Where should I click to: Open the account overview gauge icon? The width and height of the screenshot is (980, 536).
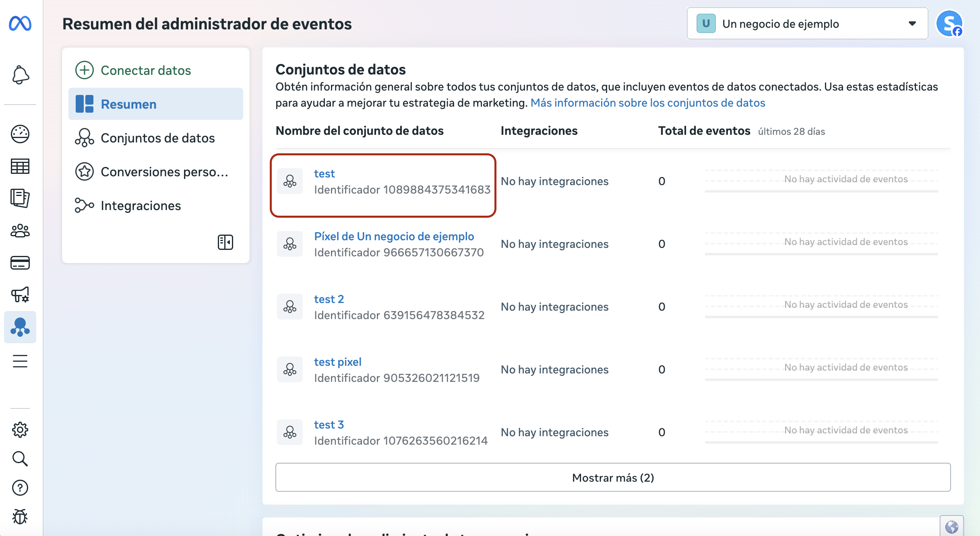point(20,134)
